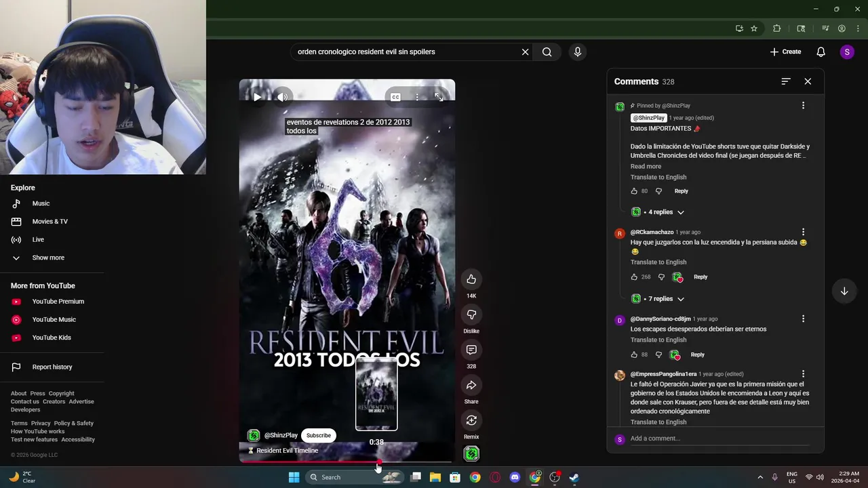Open Steam from the taskbar
Viewport: 868px width, 488px height.
(x=574, y=477)
